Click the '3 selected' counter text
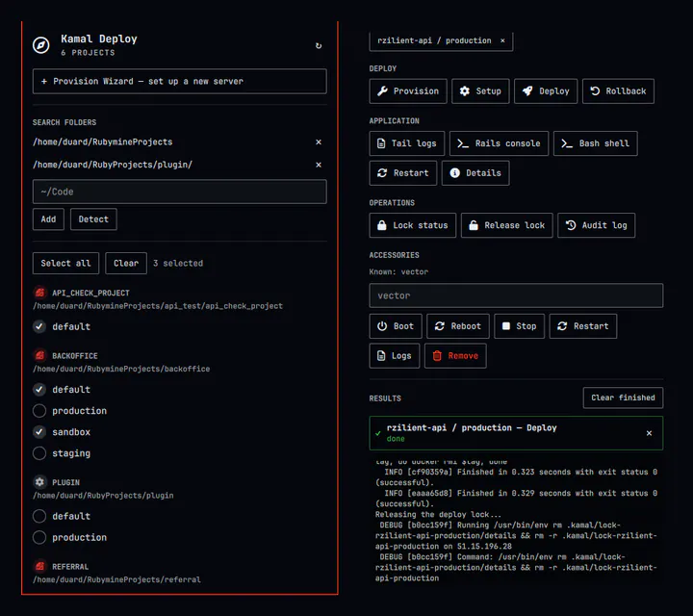The width and height of the screenshot is (693, 616). (x=178, y=264)
